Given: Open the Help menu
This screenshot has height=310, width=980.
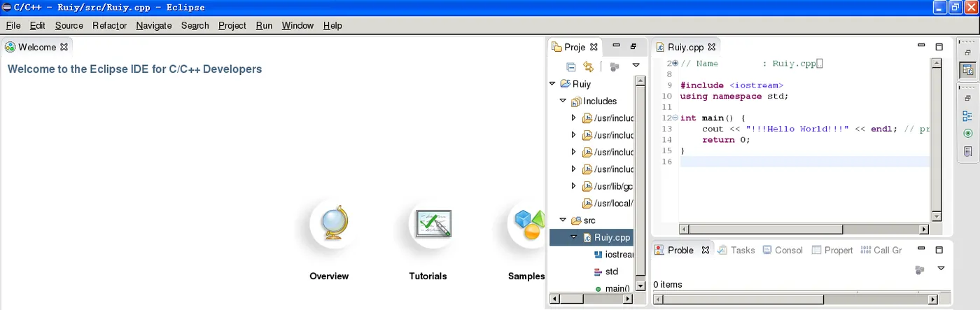Looking at the screenshot, I should pos(332,25).
